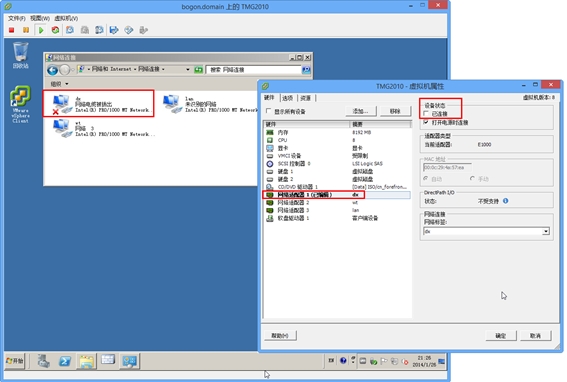Image resolution: width=567 pixels, height=382 pixels.
Task: Click the red Power Off toolbar button
Action: (x=12, y=30)
